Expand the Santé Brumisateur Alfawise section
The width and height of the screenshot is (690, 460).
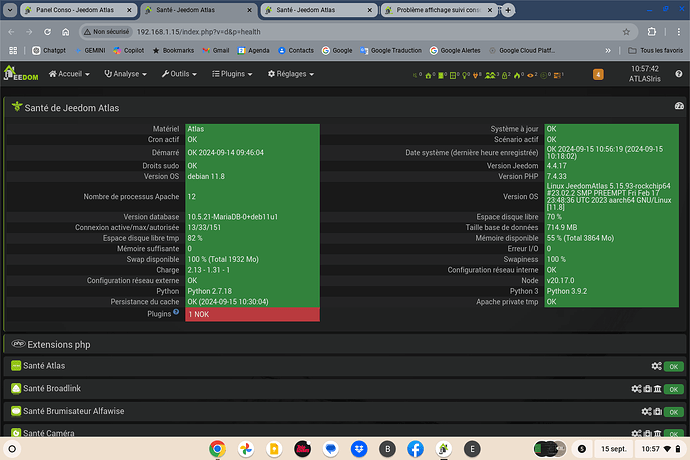pos(345,411)
